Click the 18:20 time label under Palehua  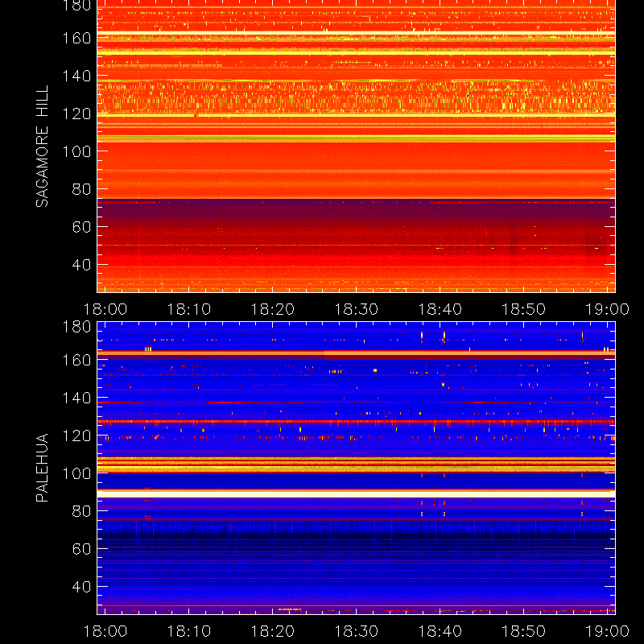[x=273, y=631]
